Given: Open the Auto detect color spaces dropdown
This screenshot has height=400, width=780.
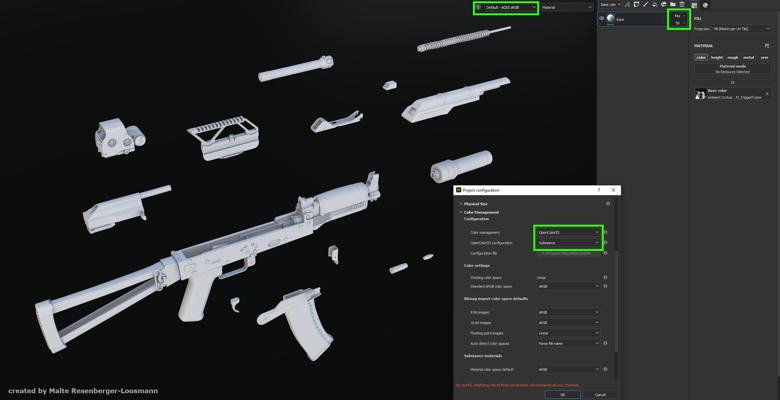Looking at the screenshot, I should coord(568,343).
